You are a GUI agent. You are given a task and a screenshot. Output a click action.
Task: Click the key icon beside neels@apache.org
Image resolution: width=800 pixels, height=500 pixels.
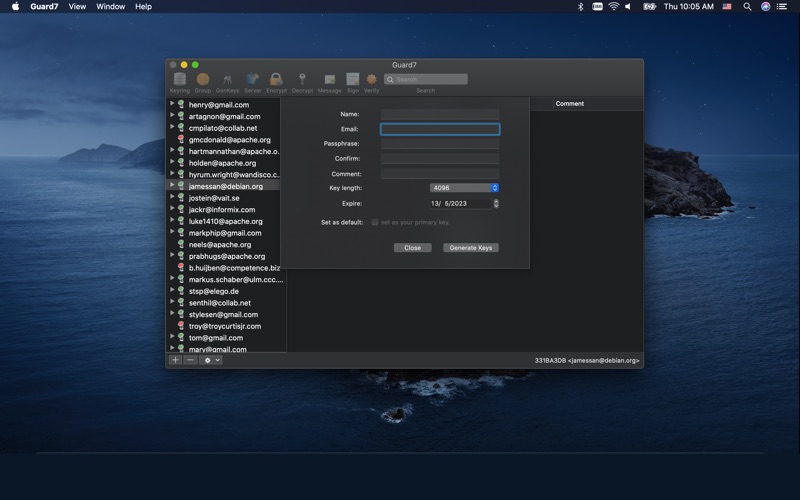[x=181, y=244]
